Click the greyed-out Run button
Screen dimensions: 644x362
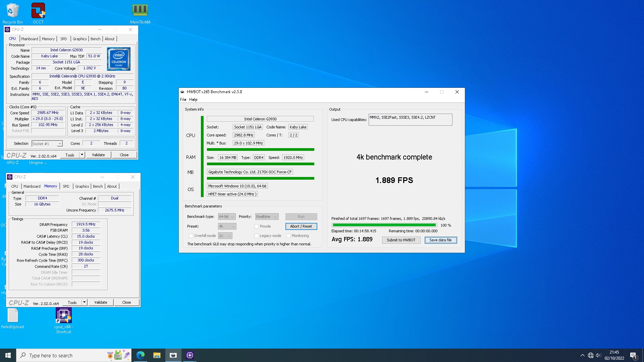pos(301,217)
